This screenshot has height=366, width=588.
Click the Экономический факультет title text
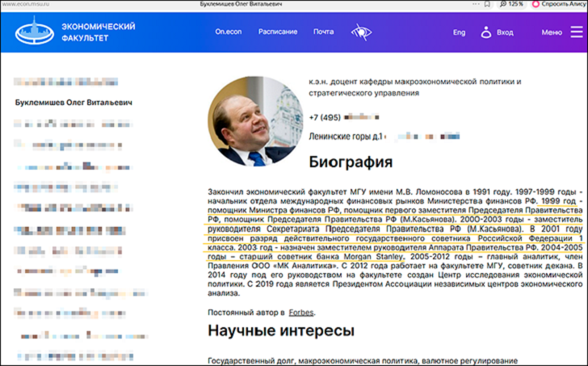pyautogui.click(x=99, y=32)
